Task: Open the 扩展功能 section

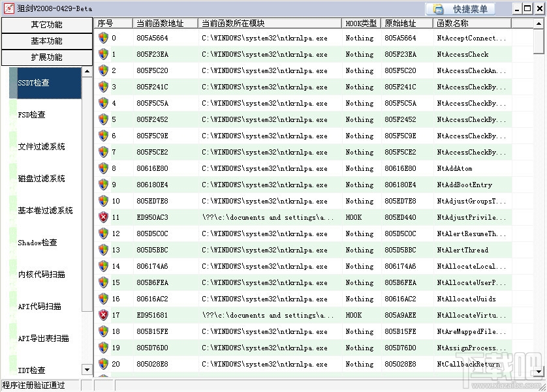Action: pyautogui.click(x=47, y=57)
